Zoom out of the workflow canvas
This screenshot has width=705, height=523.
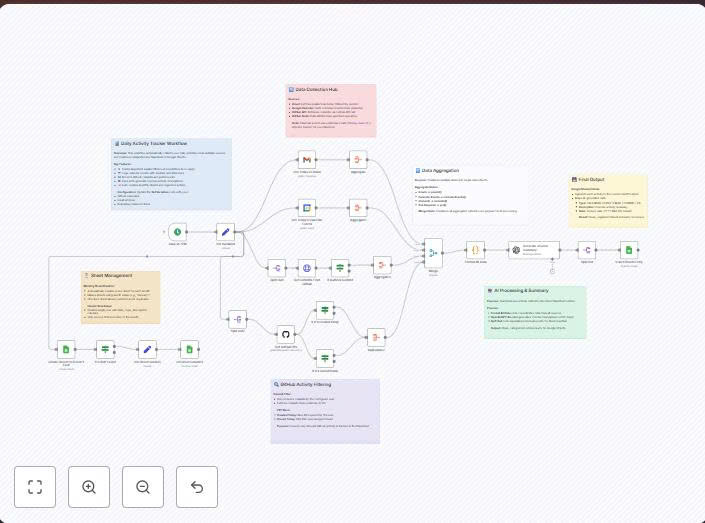click(143, 487)
